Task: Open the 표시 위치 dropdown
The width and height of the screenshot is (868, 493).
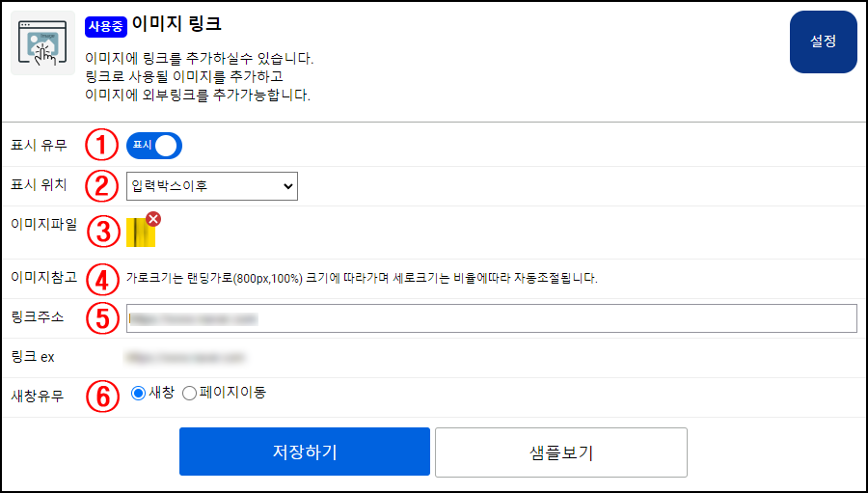Action: 211,186
